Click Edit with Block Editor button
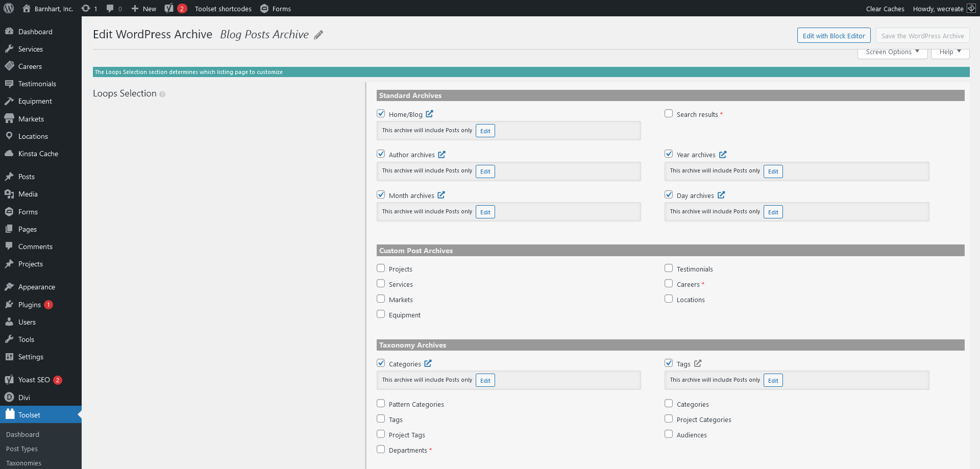 tap(834, 36)
